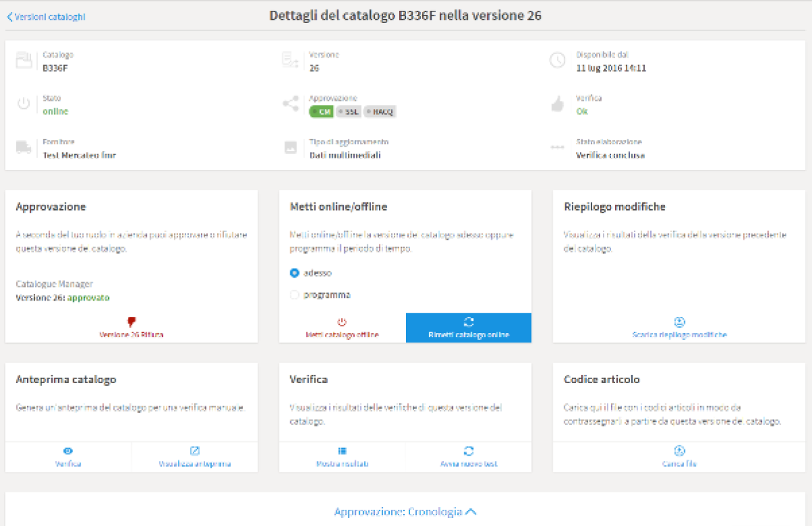Go back to Versioni cataloghi

46,16
